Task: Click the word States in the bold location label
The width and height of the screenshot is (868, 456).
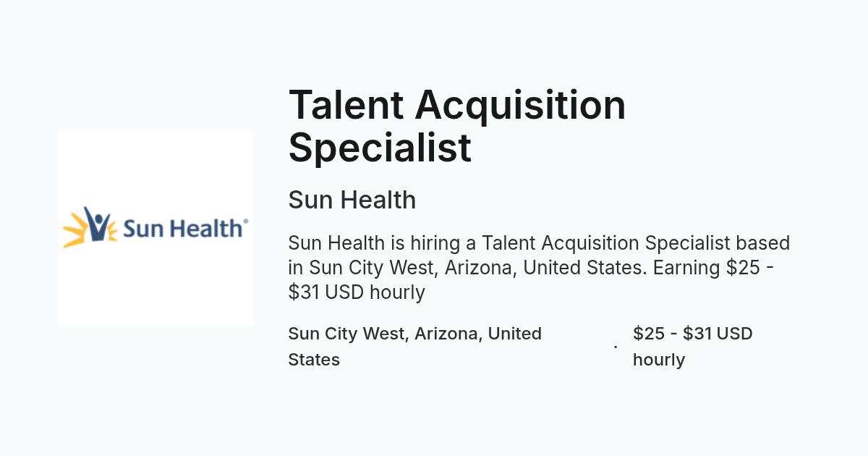Action: click(314, 360)
